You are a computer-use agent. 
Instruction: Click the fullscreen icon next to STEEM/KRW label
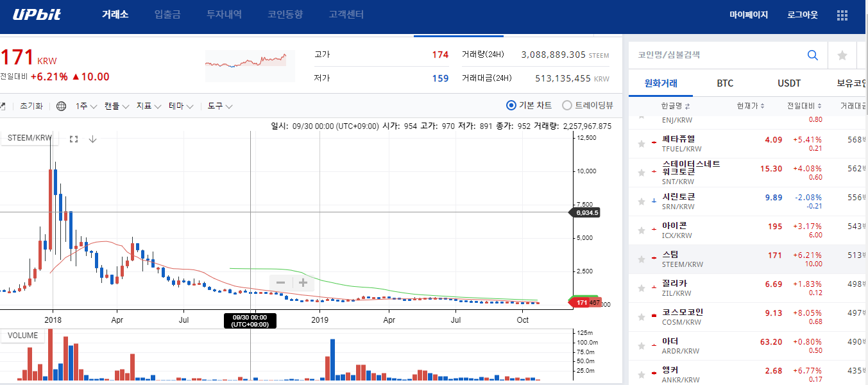pos(74,139)
